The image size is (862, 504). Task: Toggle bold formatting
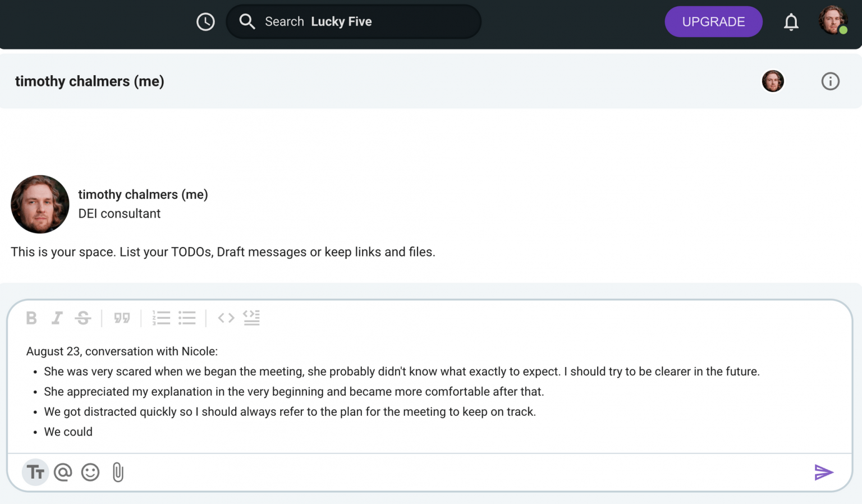pyautogui.click(x=31, y=318)
